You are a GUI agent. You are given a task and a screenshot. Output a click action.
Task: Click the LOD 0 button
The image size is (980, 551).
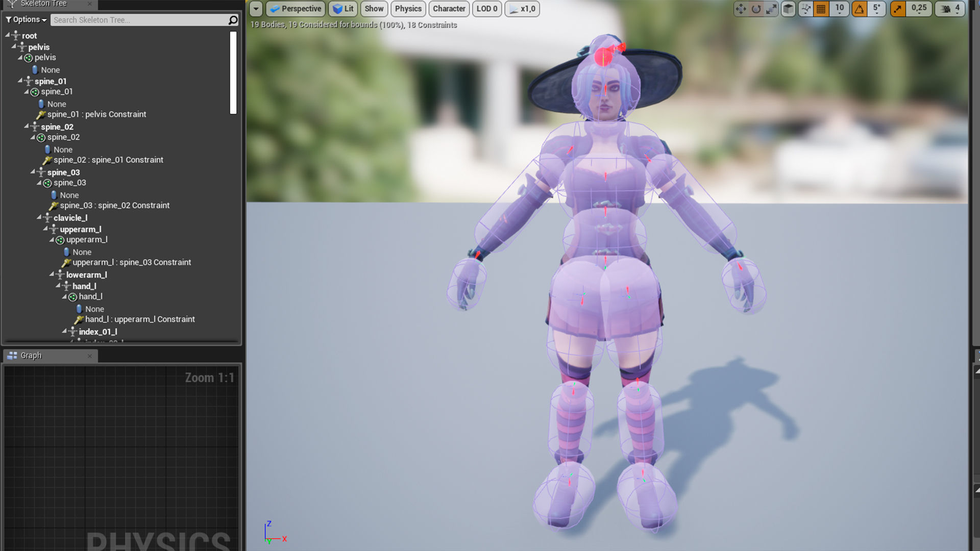(486, 9)
